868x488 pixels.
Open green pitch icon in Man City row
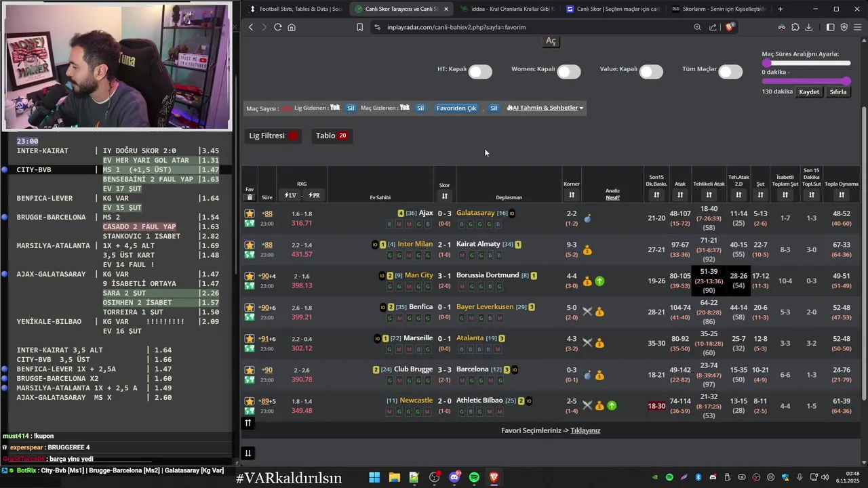(250, 286)
